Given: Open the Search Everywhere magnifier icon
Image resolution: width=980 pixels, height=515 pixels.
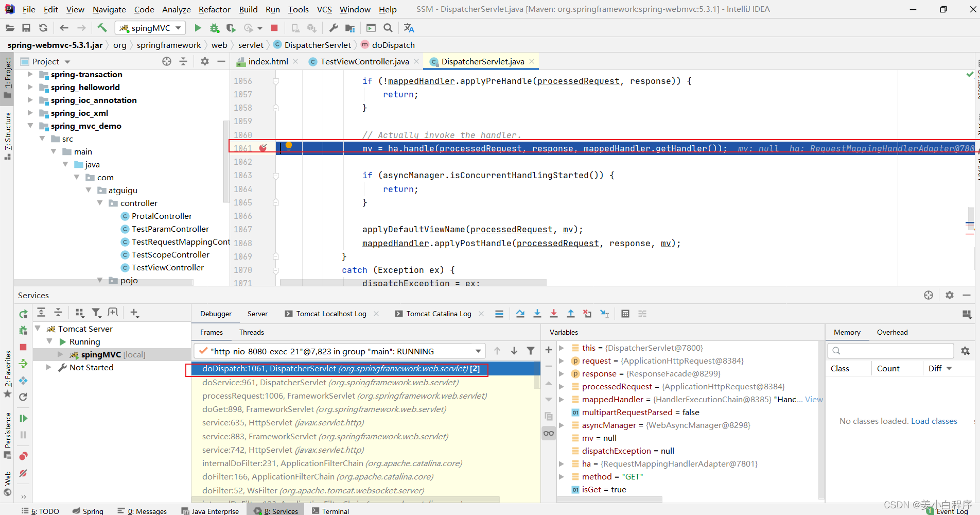Looking at the screenshot, I should [388, 28].
